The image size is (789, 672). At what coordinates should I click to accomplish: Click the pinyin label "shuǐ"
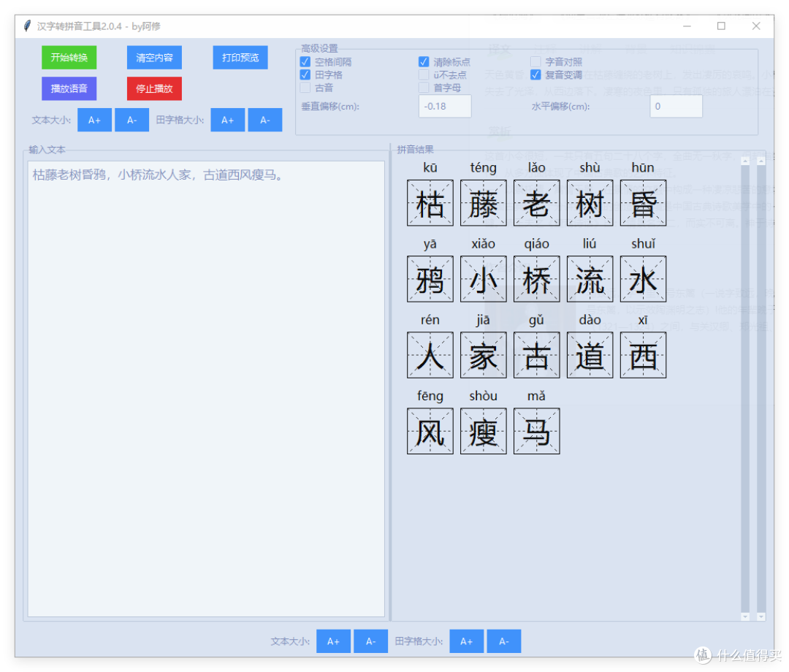click(x=643, y=244)
